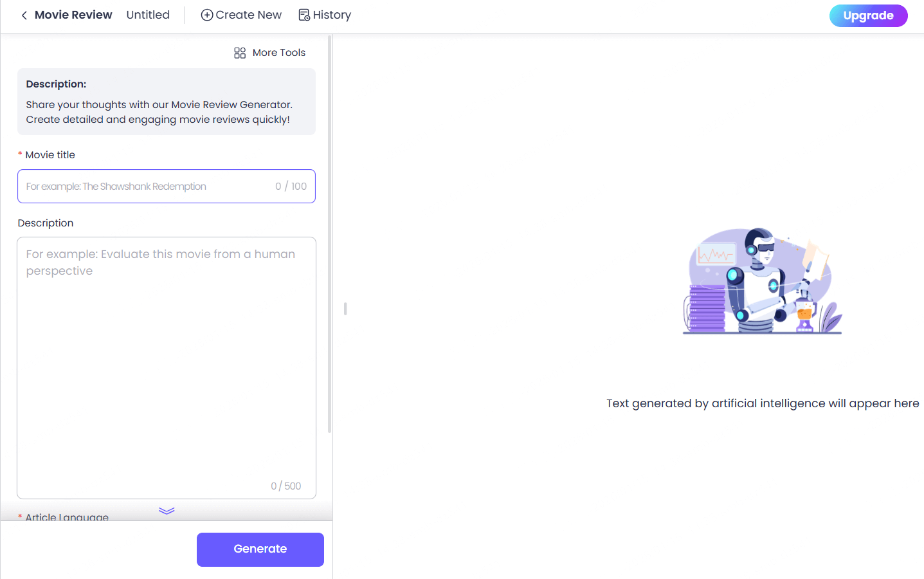Rename the Untitled document title
This screenshot has height=579, width=924.
pos(148,15)
